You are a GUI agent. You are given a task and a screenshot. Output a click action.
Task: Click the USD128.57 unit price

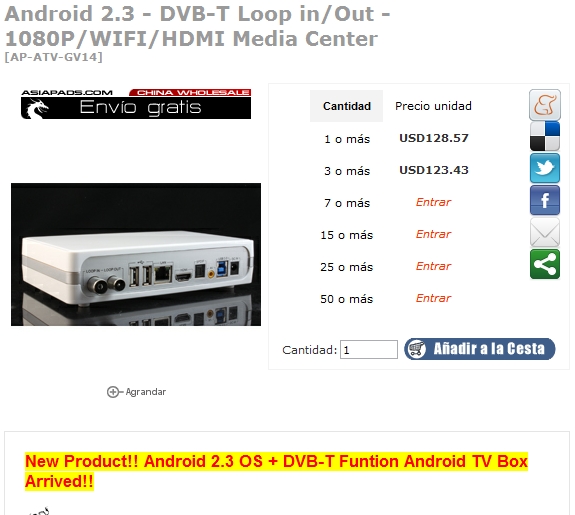pos(434,138)
